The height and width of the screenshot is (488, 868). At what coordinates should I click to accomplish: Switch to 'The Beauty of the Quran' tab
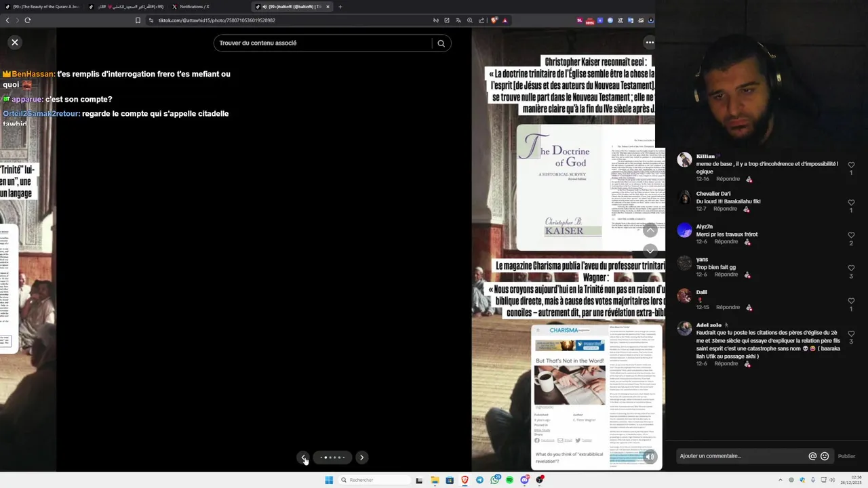(42, 7)
